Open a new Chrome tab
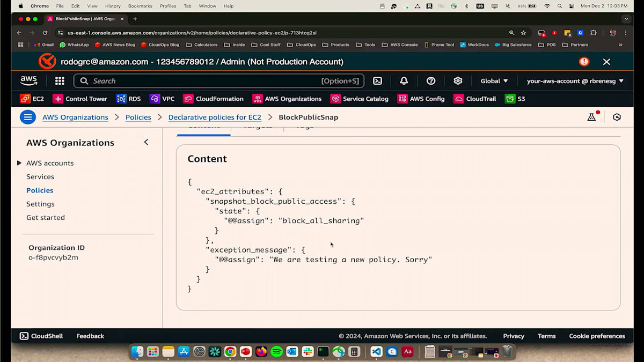The image size is (644, 362). coord(135,19)
